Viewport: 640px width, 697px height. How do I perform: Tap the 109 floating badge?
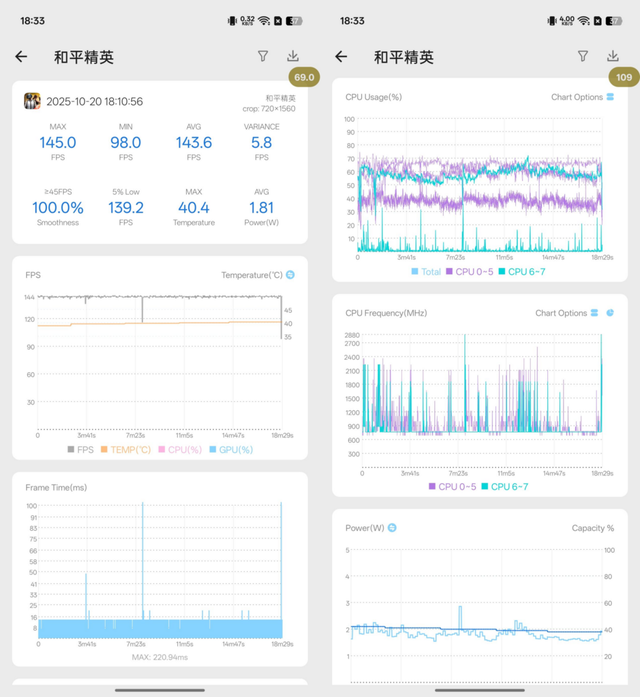(624, 77)
